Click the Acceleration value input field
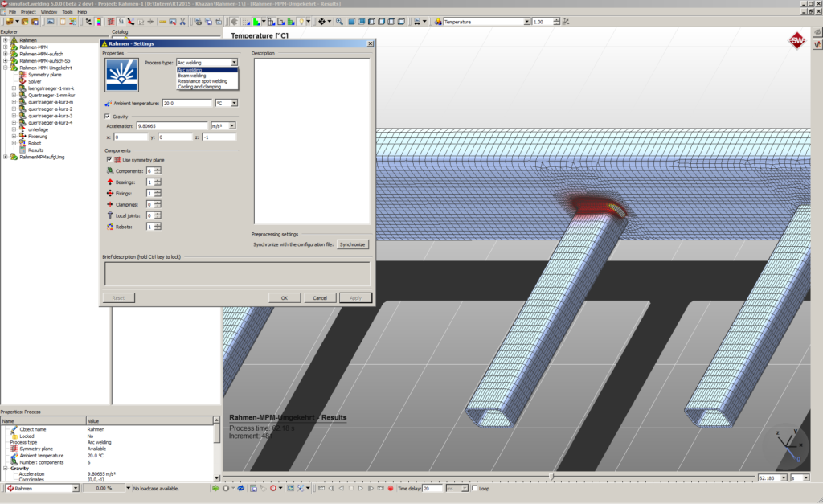Viewport: 823px width, 504px height. point(172,126)
